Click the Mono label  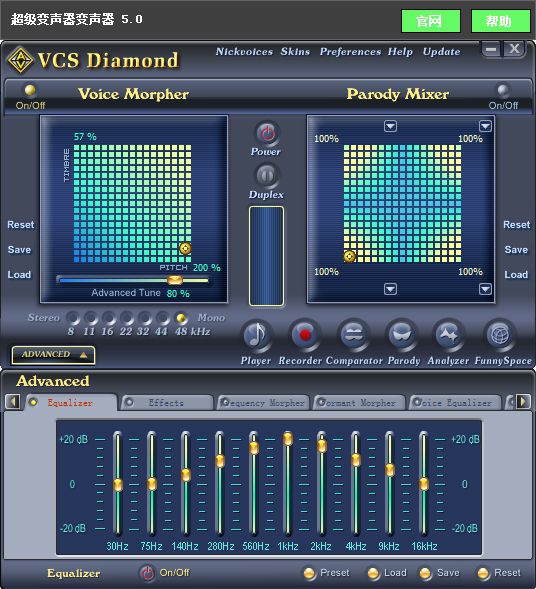(211, 318)
